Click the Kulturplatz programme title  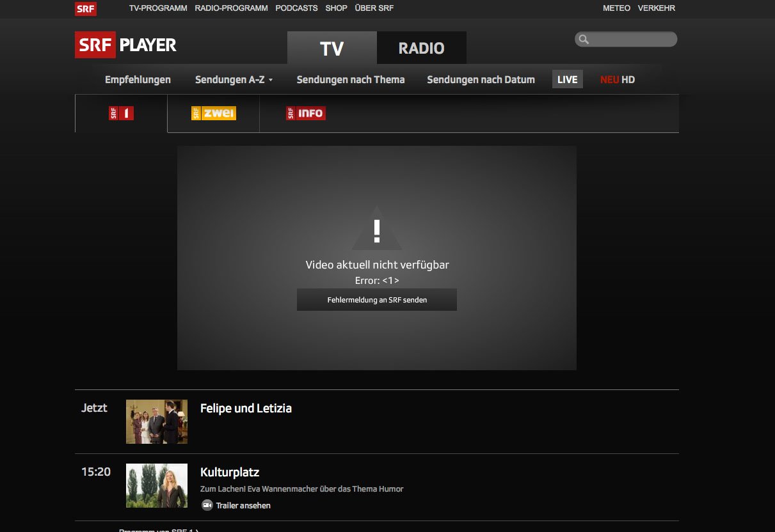[230, 473]
